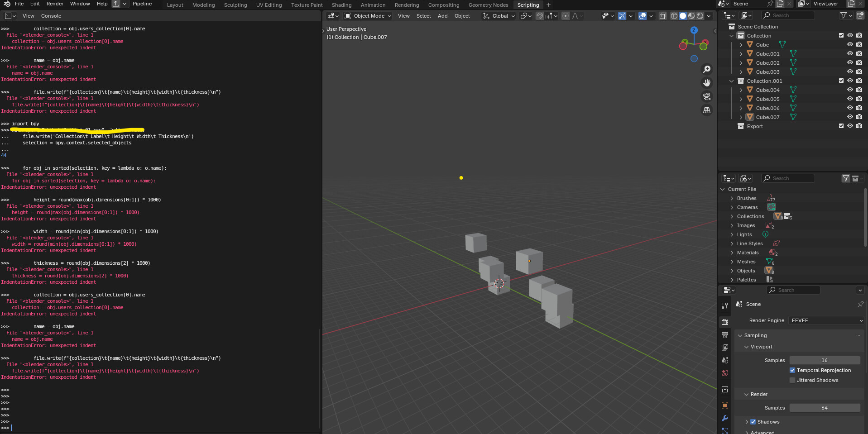Screen dimensions: 868x434
Task: Open the Pipeline menu
Action: tap(142, 4)
